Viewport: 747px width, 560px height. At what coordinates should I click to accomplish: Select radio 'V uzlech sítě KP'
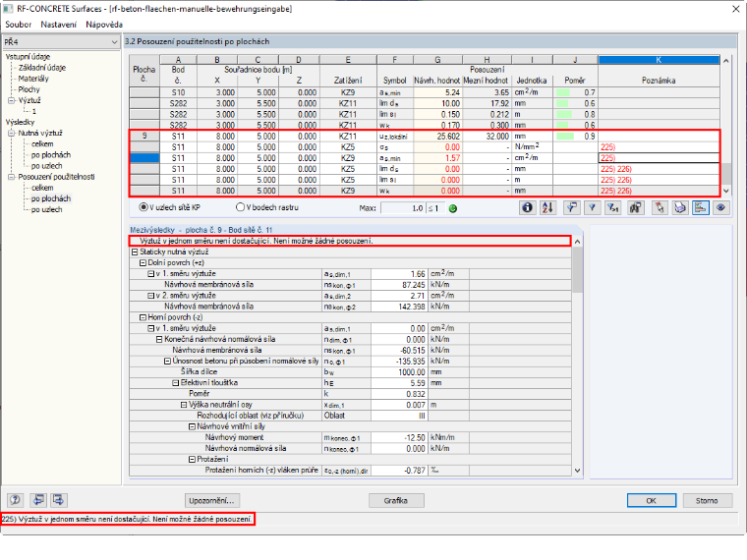(143, 207)
